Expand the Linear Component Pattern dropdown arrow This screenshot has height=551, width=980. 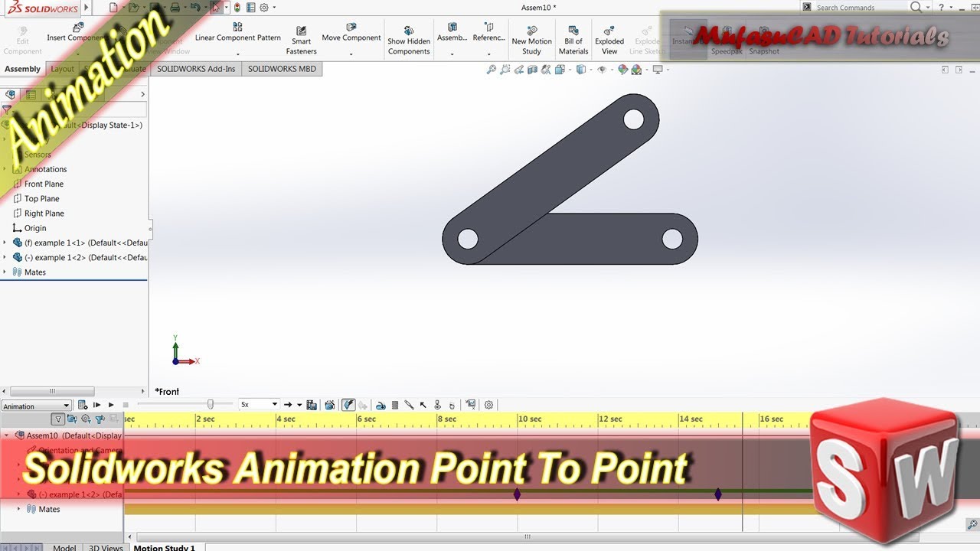point(237,54)
